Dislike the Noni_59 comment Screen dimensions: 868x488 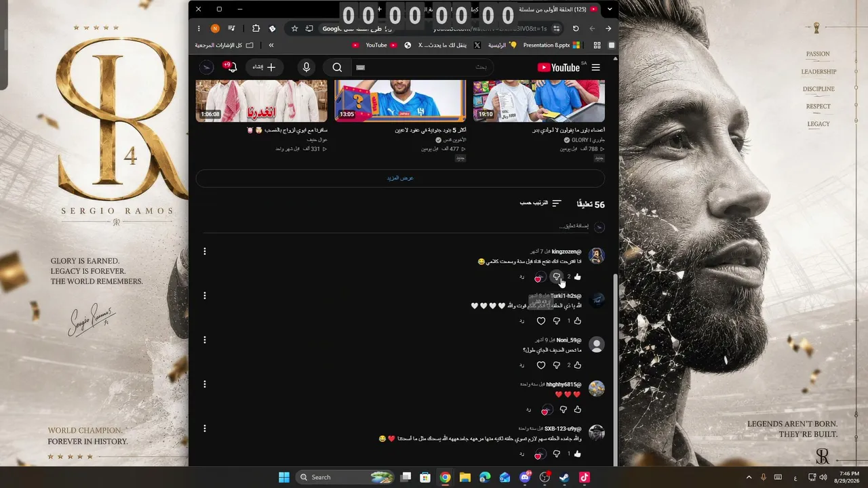557,365
